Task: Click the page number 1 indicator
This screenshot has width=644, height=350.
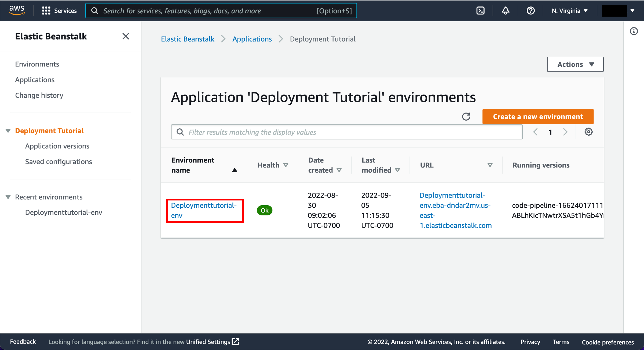Action: coord(550,132)
